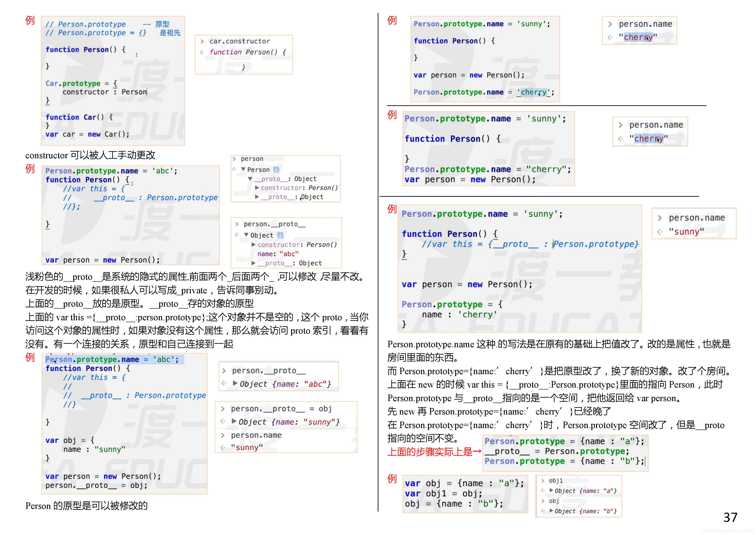Click the 'var car = new Car();' line

[x=87, y=134]
